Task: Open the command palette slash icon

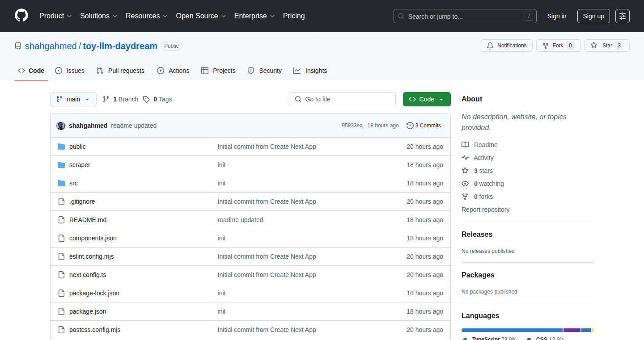Action: point(529,16)
